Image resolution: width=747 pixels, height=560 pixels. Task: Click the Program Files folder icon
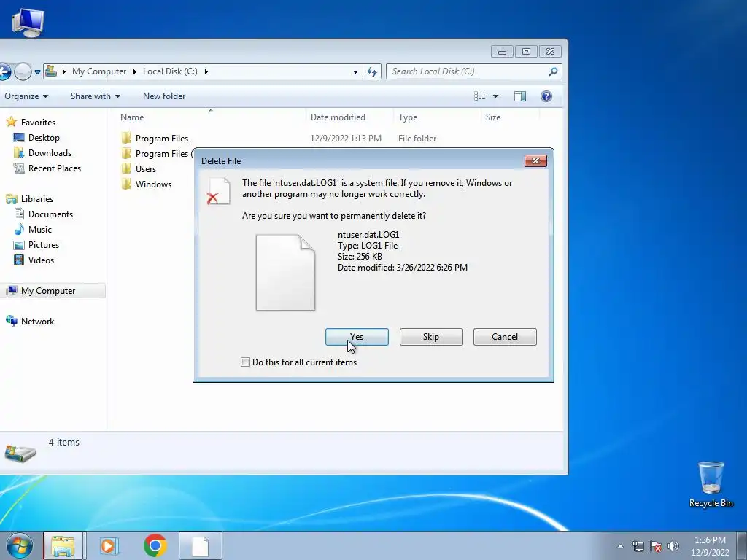[x=126, y=138]
